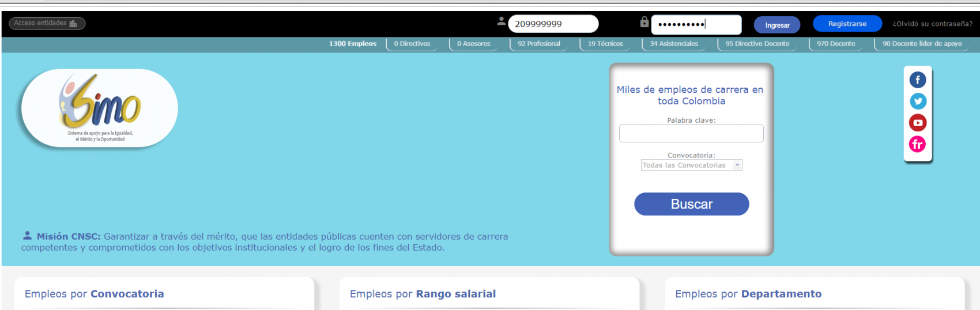Open the Twitter social icon
This screenshot has height=310, width=980.
pyautogui.click(x=918, y=101)
